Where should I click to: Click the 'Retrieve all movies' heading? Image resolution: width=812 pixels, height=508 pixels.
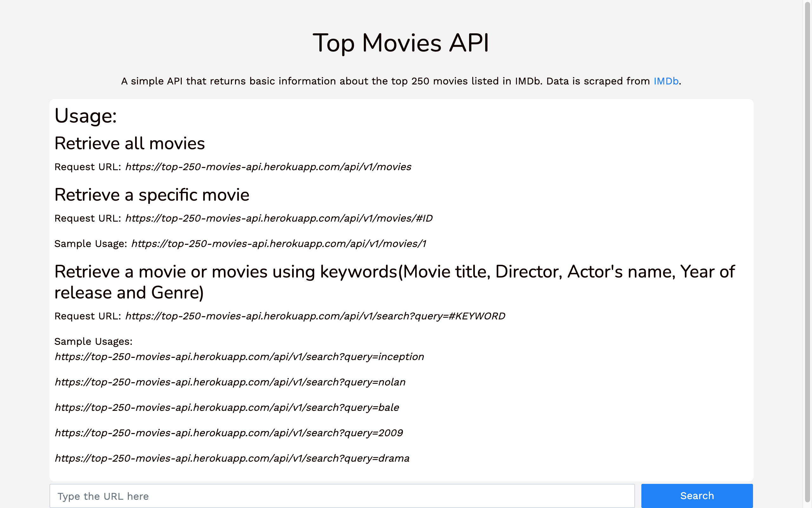coord(129,144)
